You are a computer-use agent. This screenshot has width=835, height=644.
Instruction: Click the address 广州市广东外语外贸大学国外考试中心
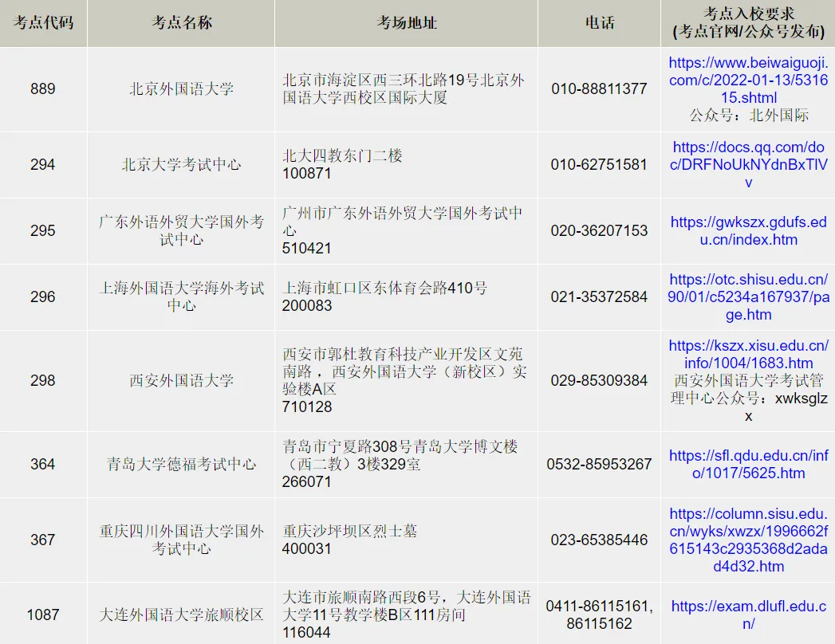pos(403,222)
